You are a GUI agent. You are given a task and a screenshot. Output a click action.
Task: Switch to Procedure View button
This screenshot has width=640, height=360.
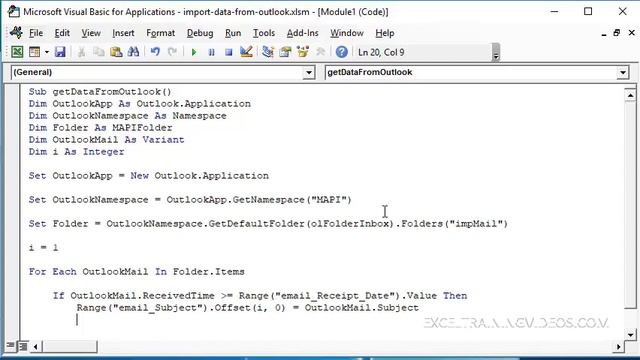10,347
